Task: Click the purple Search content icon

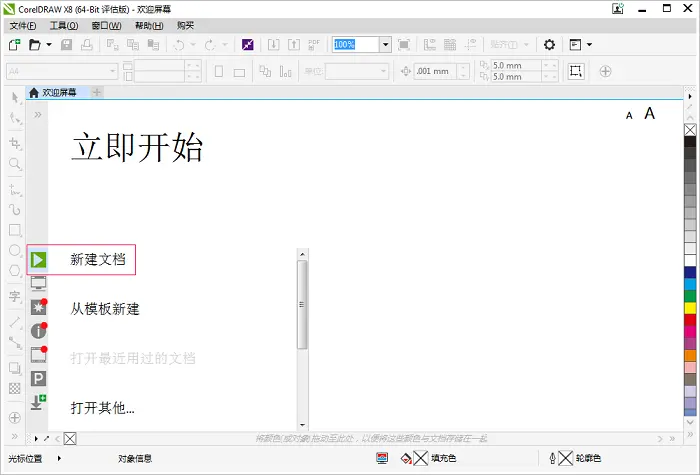Action: click(248, 44)
